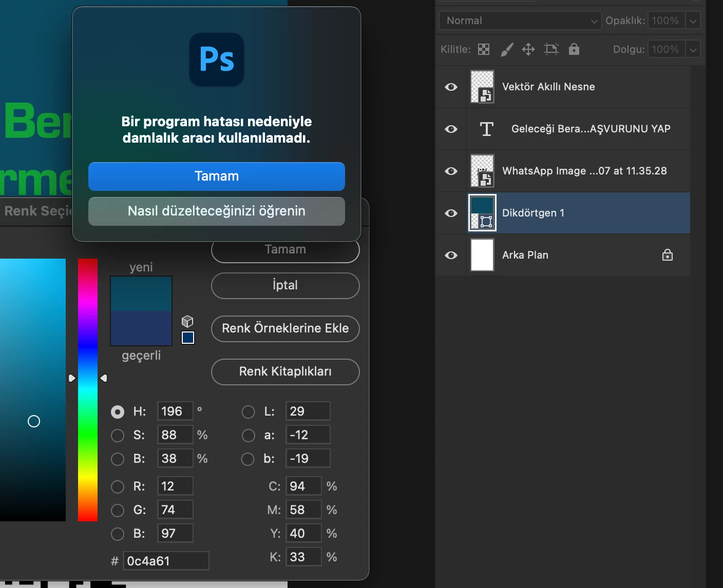Select the RGB blue B radio button
723x588 pixels.
pyautogui.click(x=118, y=534)
